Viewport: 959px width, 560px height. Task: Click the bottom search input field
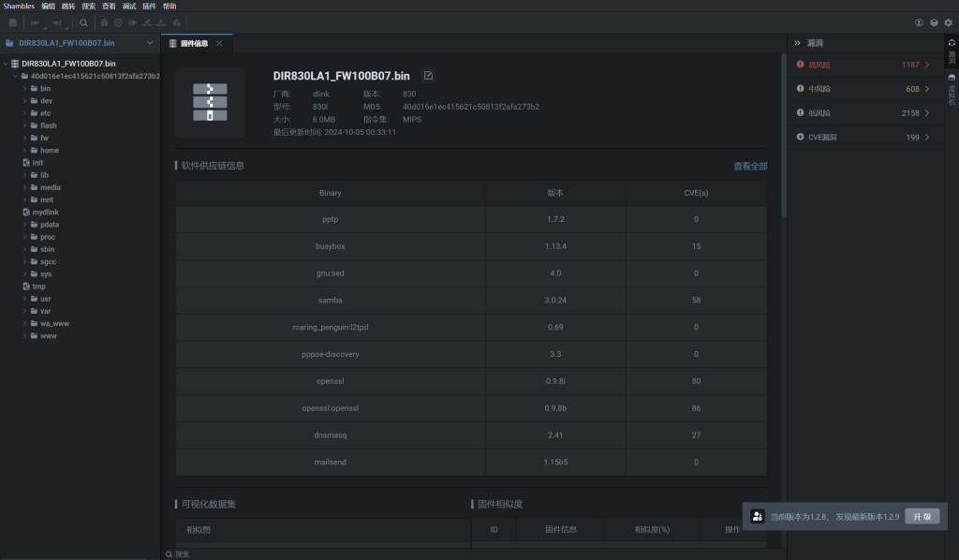[468, 553]
